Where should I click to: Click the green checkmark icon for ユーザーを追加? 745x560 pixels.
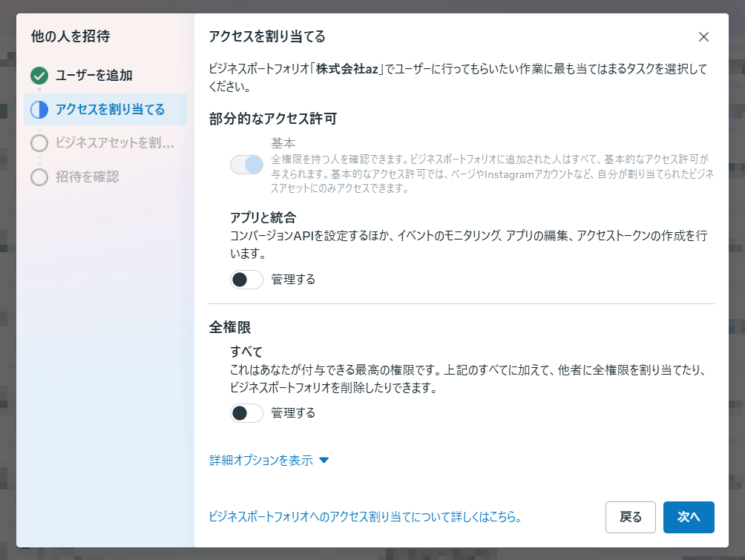tap(39, 75)
